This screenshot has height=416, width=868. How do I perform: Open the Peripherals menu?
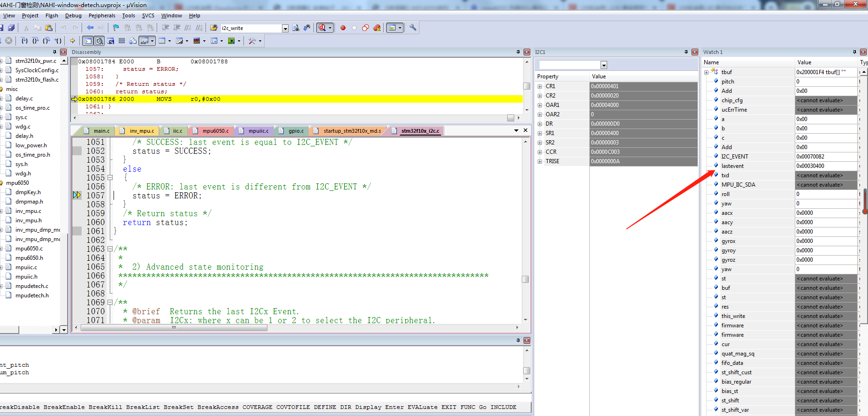point(102,15)
